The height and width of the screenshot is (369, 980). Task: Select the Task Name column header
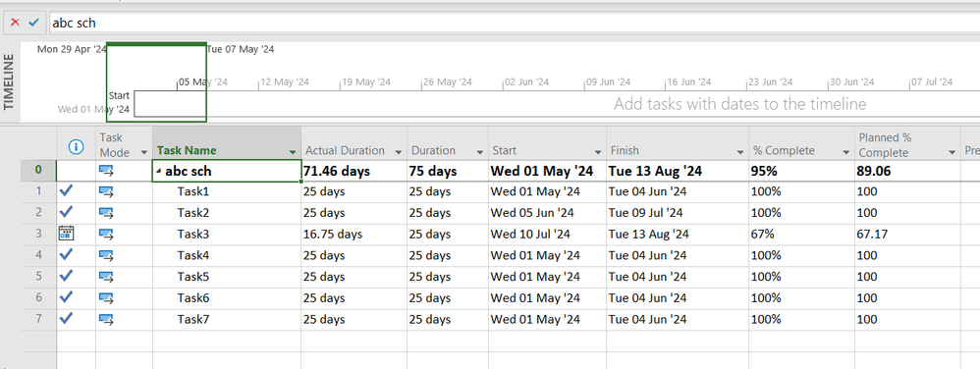227,143
